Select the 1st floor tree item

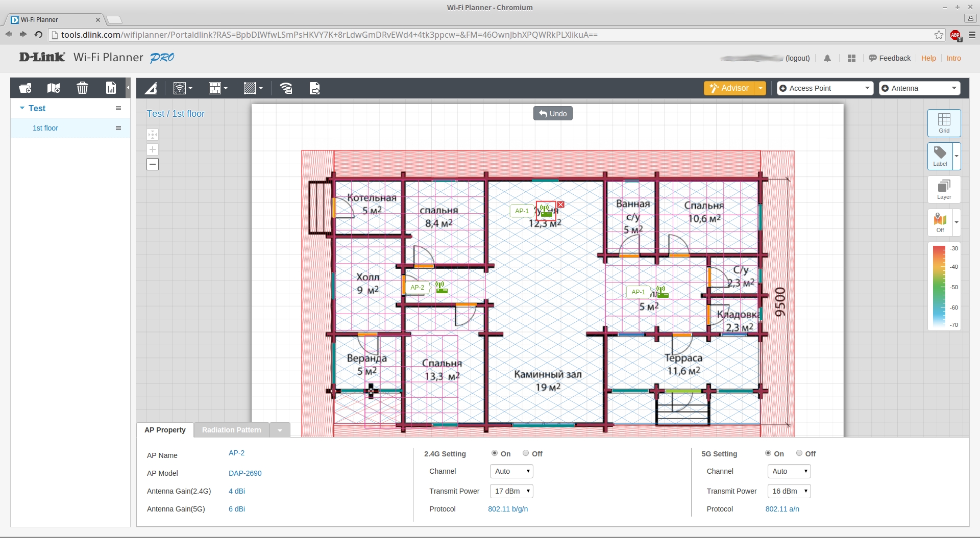click(x=45, y=128)
